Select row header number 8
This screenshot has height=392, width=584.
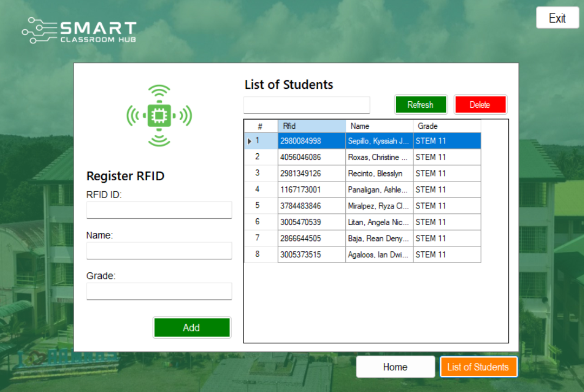pos(261,255)
